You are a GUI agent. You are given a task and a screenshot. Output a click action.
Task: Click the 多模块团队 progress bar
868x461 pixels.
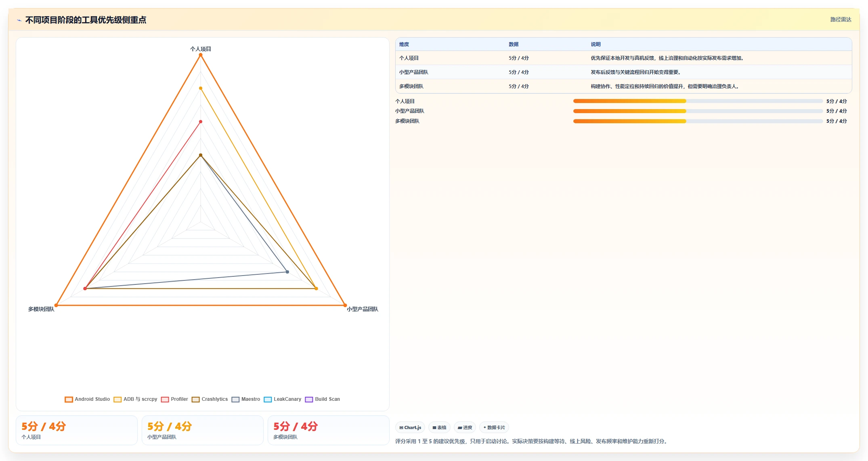pos(698,121)
